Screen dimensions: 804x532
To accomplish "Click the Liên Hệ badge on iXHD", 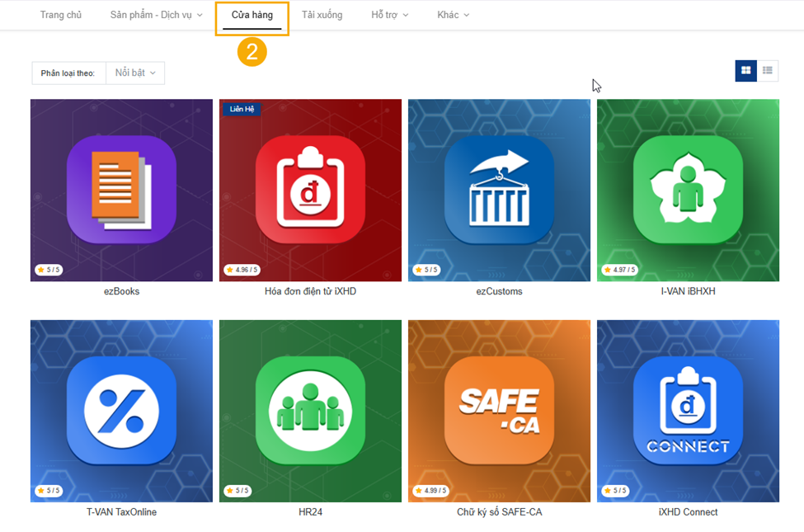I will [x=242, y=109].
